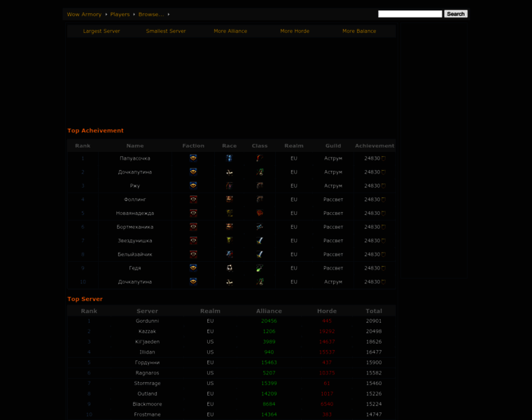Click race icon in Бортмеханика row
532x420 pixels.
point(230,227)
